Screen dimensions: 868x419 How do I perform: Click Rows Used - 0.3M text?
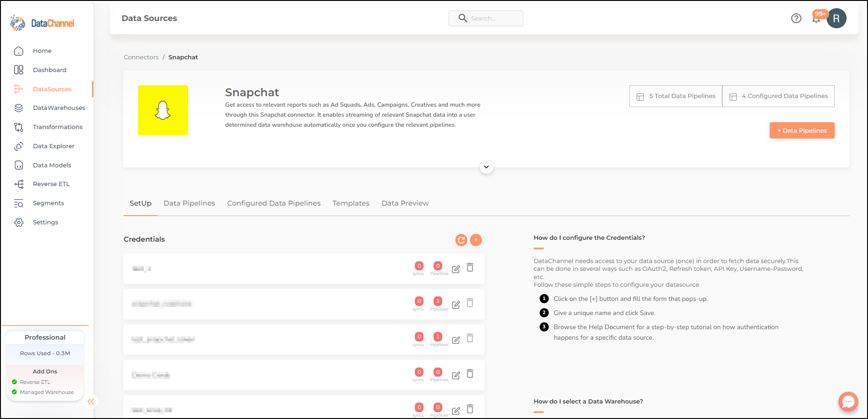pos(45,353)
